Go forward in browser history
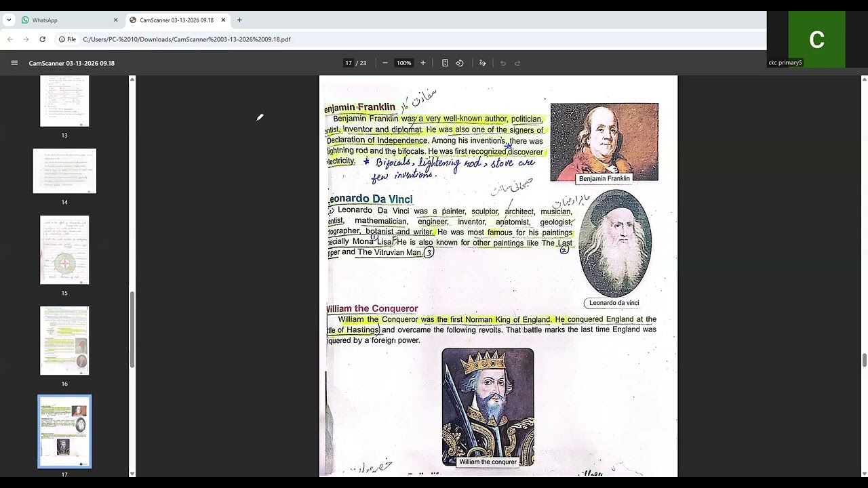Screen dimensions: 868x488 coord(26,39)
